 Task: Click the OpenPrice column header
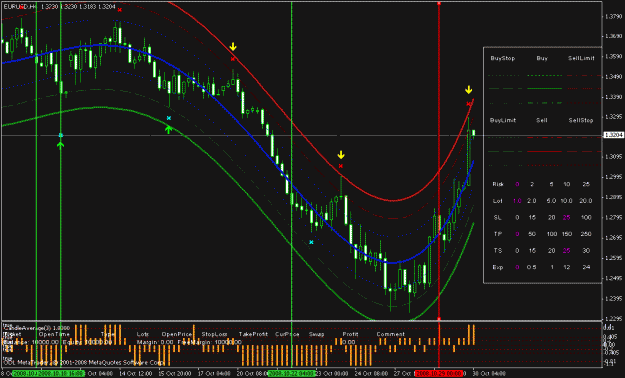(177, 334)
